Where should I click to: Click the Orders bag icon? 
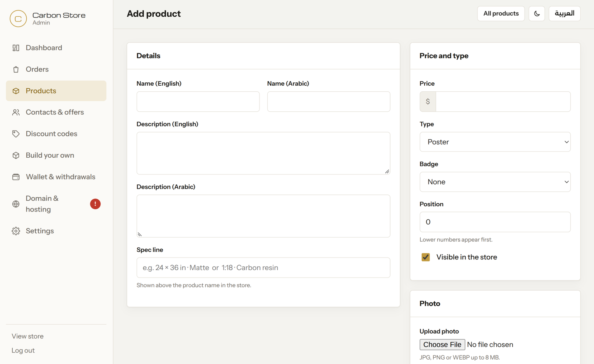(16, 69)
